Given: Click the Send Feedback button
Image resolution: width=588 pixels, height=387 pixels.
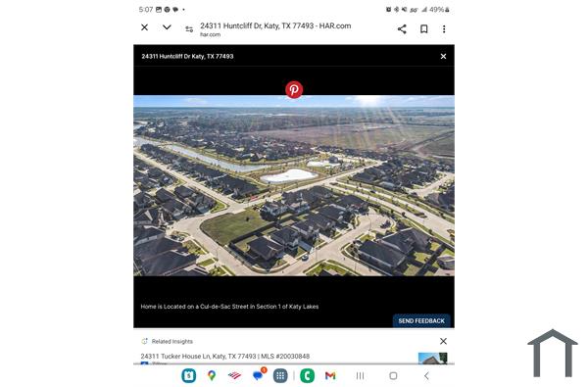Looking at the screenshot, I should pos(421,321).
